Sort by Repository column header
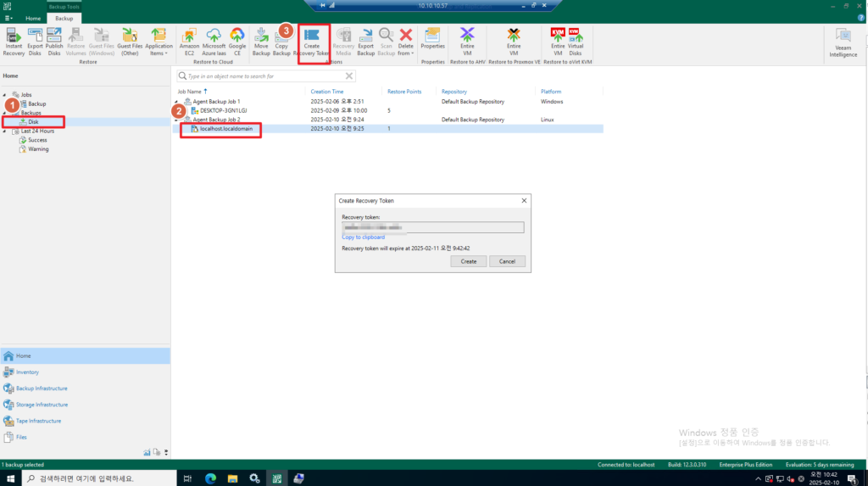 [x=454, y=92]
